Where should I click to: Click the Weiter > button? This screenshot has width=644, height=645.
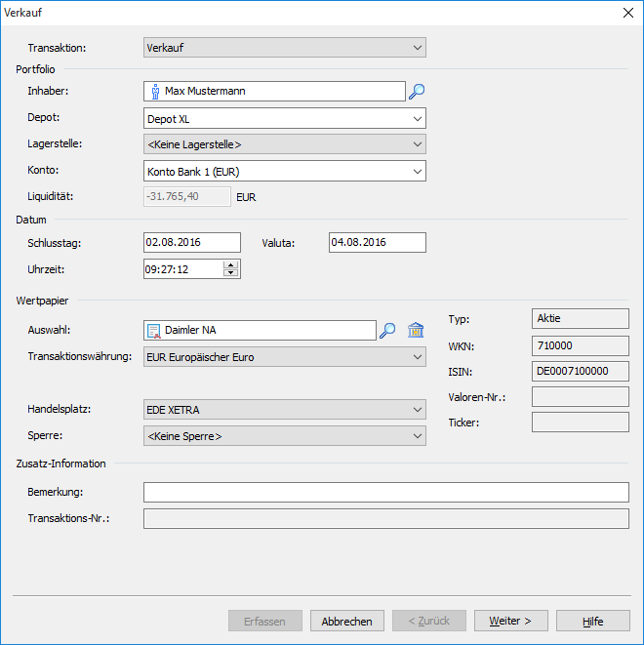510,622
